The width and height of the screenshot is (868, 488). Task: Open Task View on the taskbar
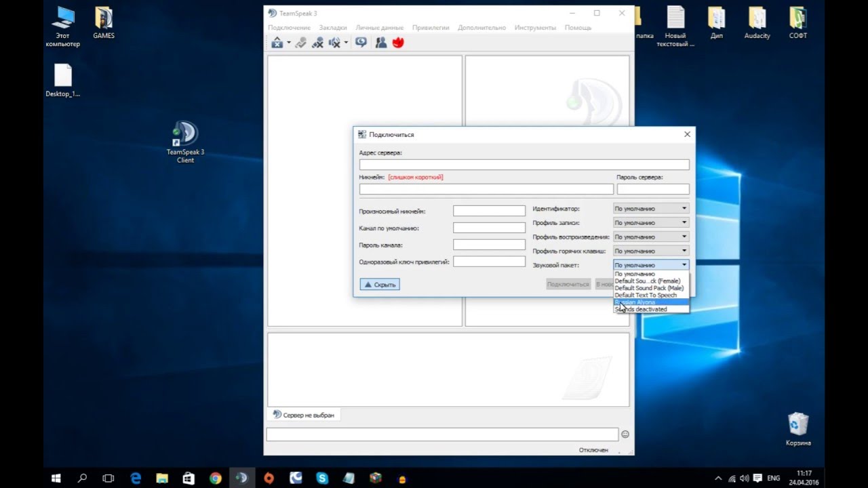[x=108, y=478]
